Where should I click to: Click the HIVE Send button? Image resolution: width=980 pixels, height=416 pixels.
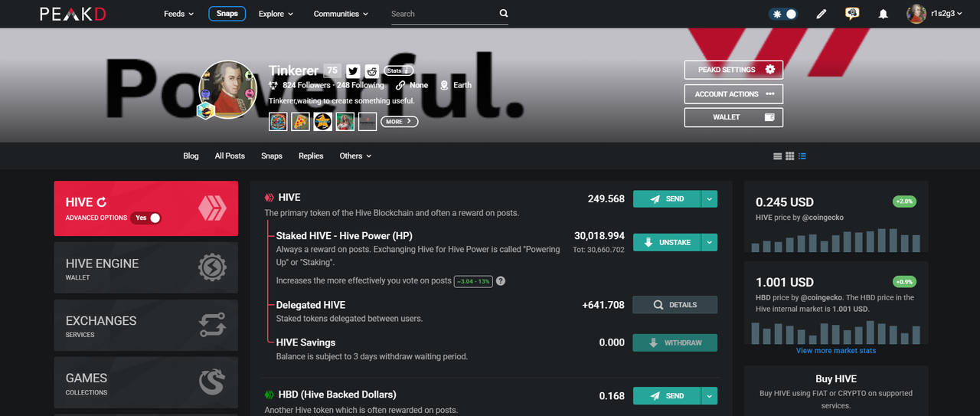(667, 198)
